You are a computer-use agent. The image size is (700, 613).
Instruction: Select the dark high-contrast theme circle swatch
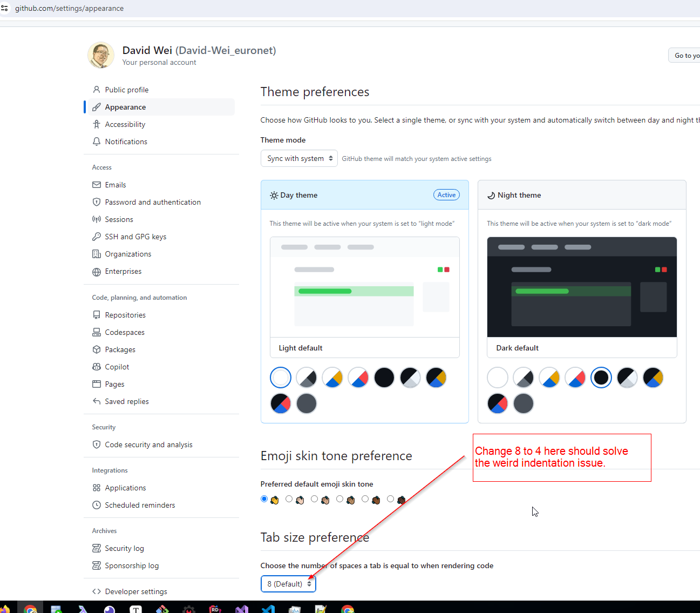[x=627, y=378]
